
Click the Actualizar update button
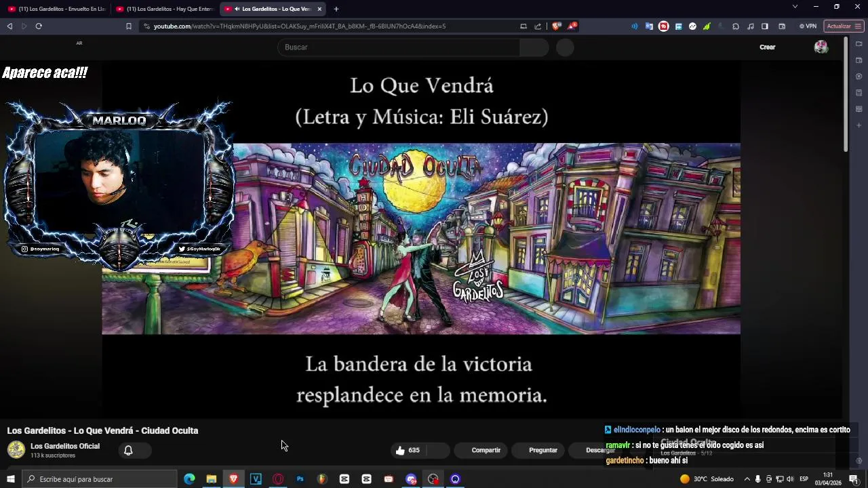[844, 26]
